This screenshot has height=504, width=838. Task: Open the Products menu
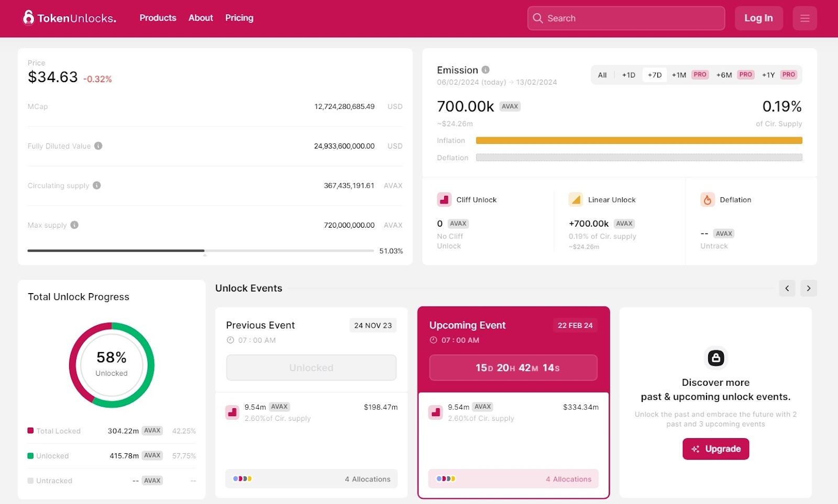point(158,18)
